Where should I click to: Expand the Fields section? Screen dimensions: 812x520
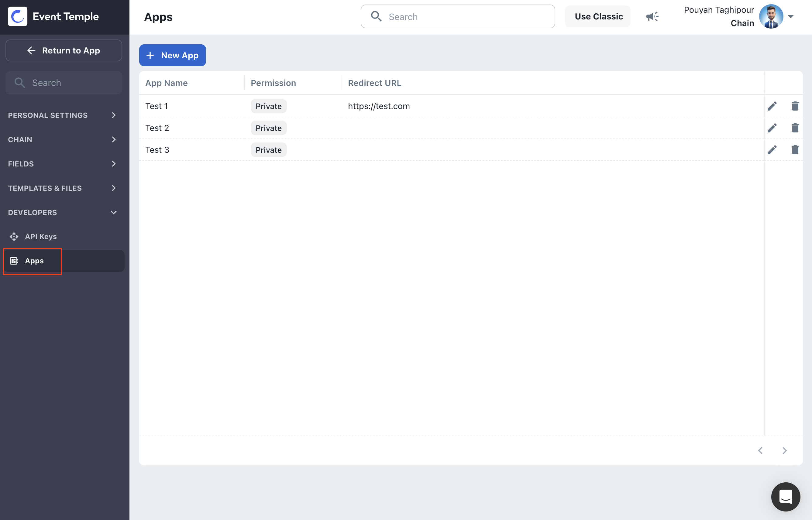(x=63, y=164)
